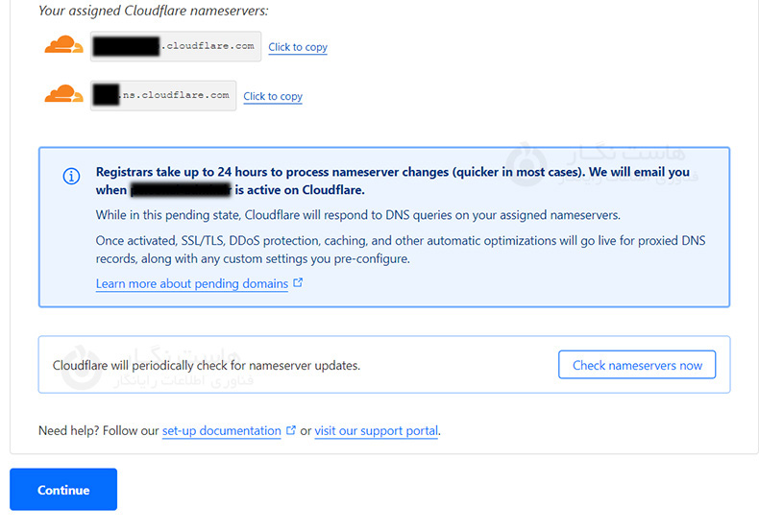Visit our support portal link
Image resolution: width=759 pixels, height=532 pixels.
click(x=376, y=431)
